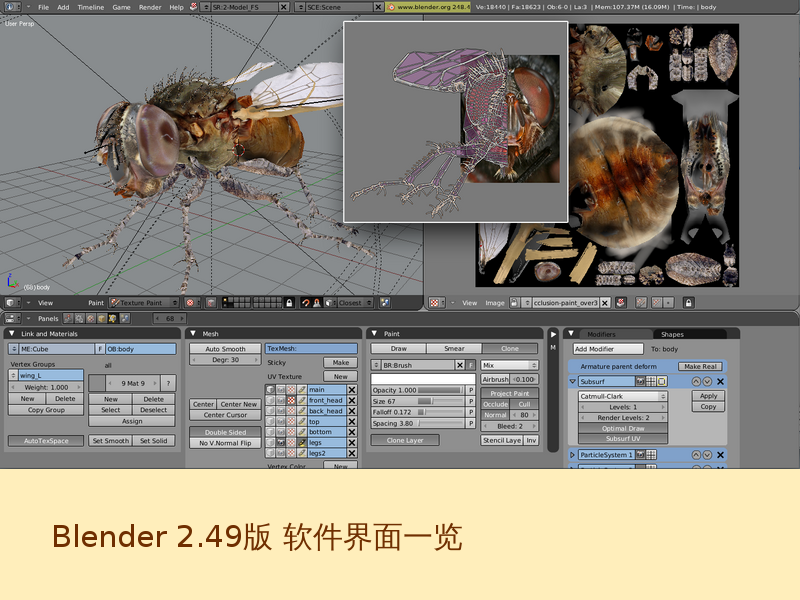Screen dimensions: 800x600
Task: Adjust the brush Size slider
Action: pyautogui.click(x=418, y=402)
